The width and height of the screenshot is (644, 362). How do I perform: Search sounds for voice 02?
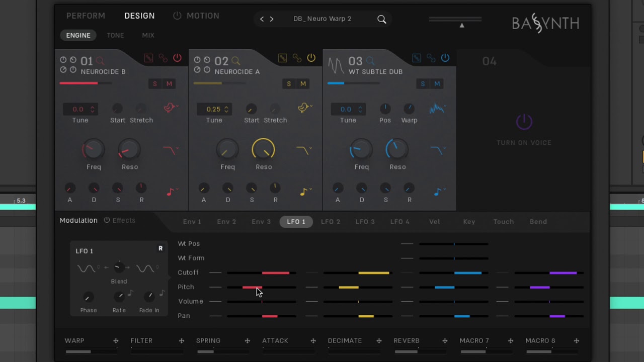tap(235, 61)
